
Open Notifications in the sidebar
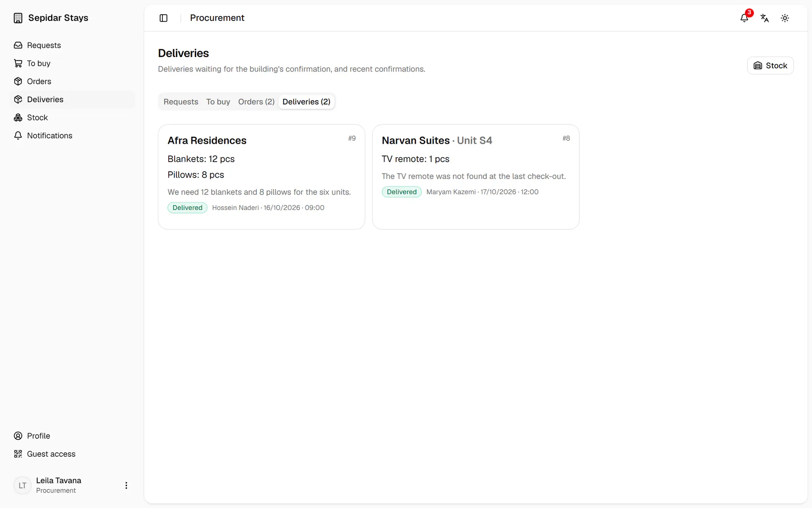click(x=72, y=135)
